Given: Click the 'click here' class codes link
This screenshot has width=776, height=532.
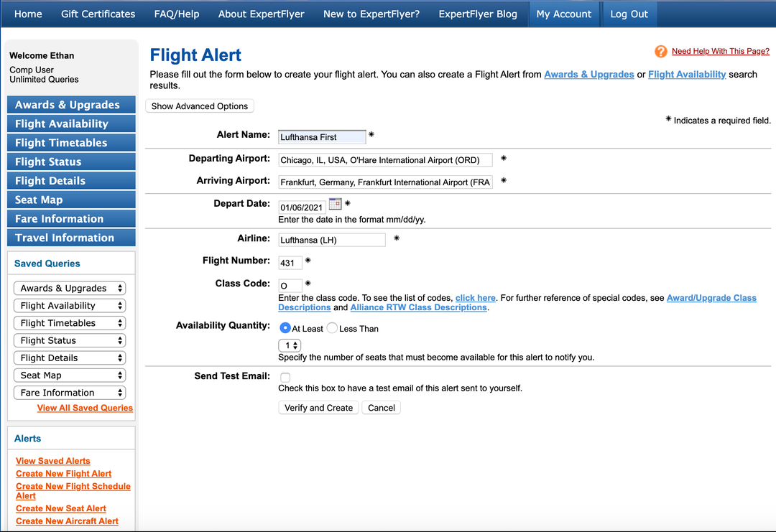Looking at the screenshot, I should (x=475, y=297).
